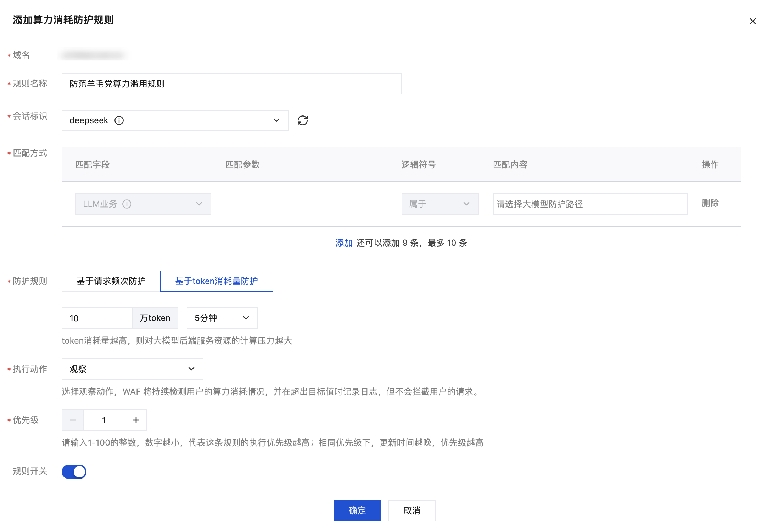Image resolution: width=767 pixels, height=532 pixels.
Task: Toggle the 规则开关 switch
Action: (x=74, y=471)
